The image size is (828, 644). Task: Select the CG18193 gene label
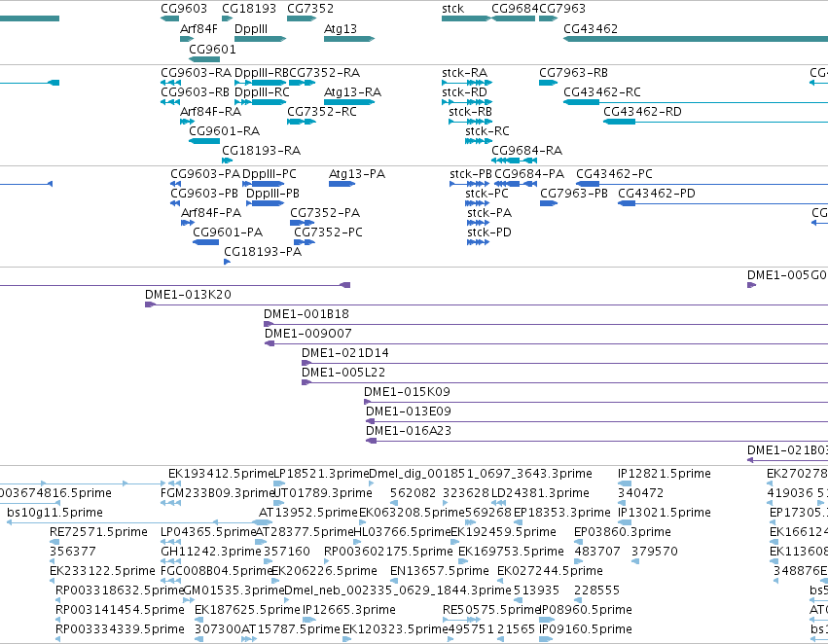click(x=249, y=9)
